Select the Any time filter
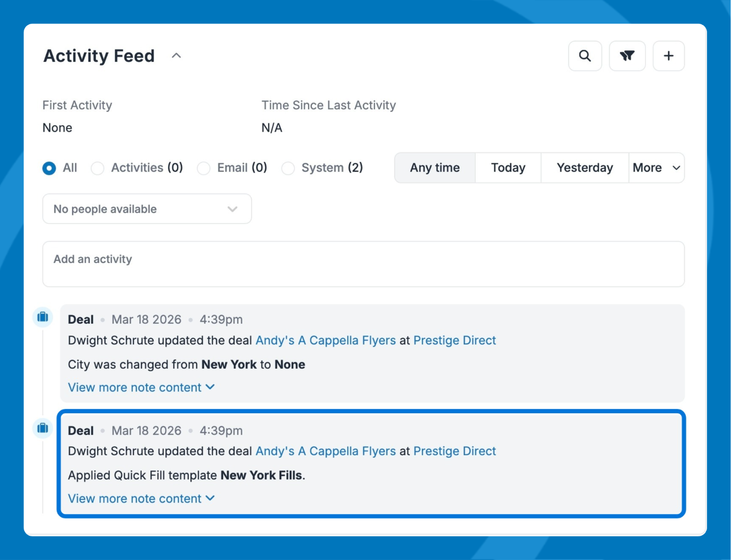731x560 pixels. (x=435, y=167)
